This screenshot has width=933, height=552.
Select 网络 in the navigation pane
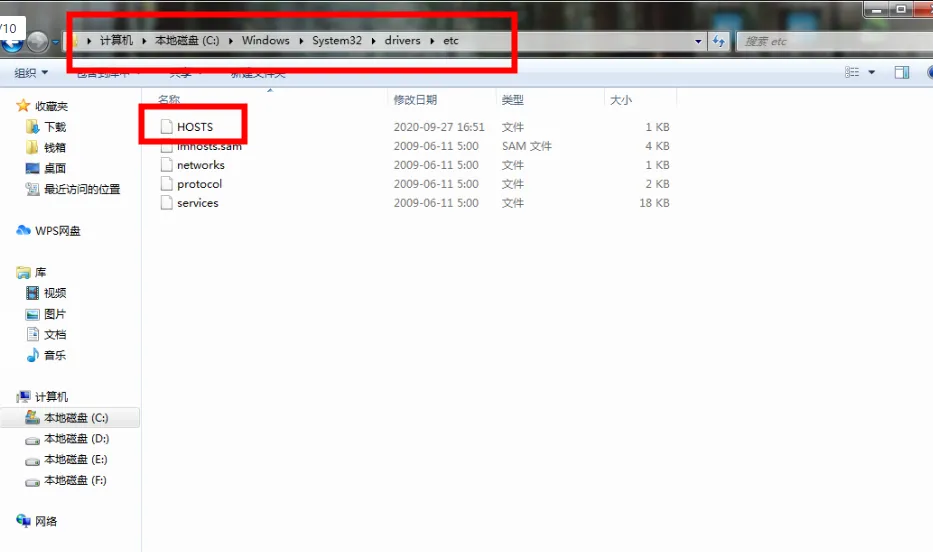46,521
